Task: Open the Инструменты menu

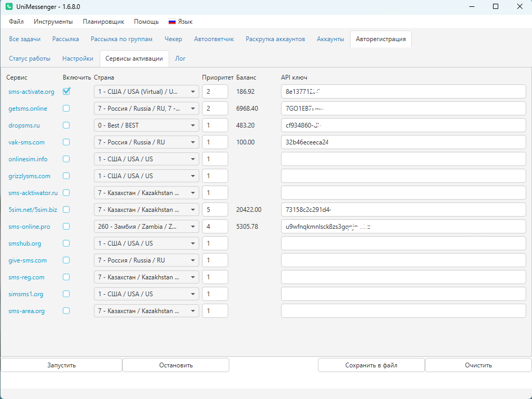Action: (53, 22)
